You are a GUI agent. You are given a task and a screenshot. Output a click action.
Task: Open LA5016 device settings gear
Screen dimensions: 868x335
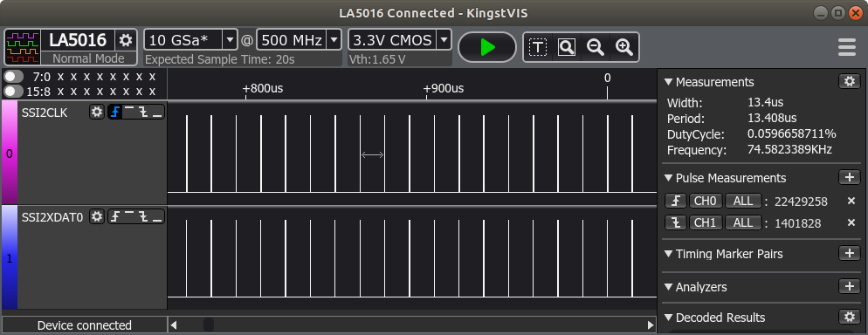point(127,40)
